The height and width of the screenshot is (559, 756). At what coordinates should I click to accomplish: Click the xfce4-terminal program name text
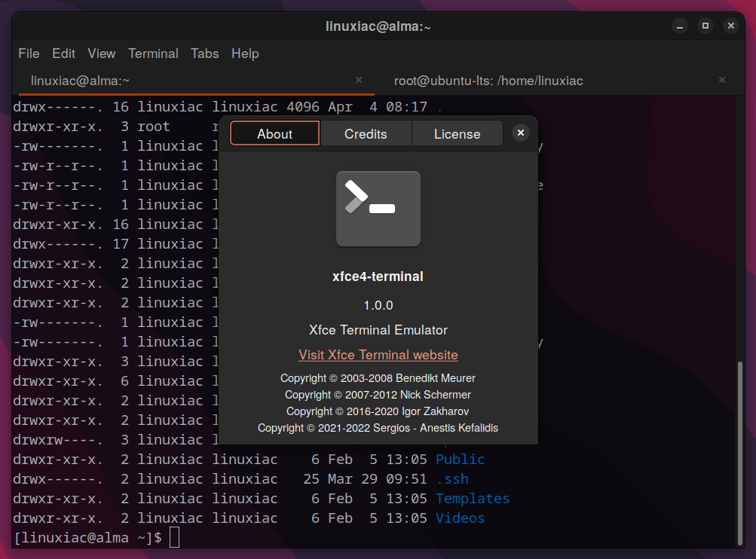[378, 276]
